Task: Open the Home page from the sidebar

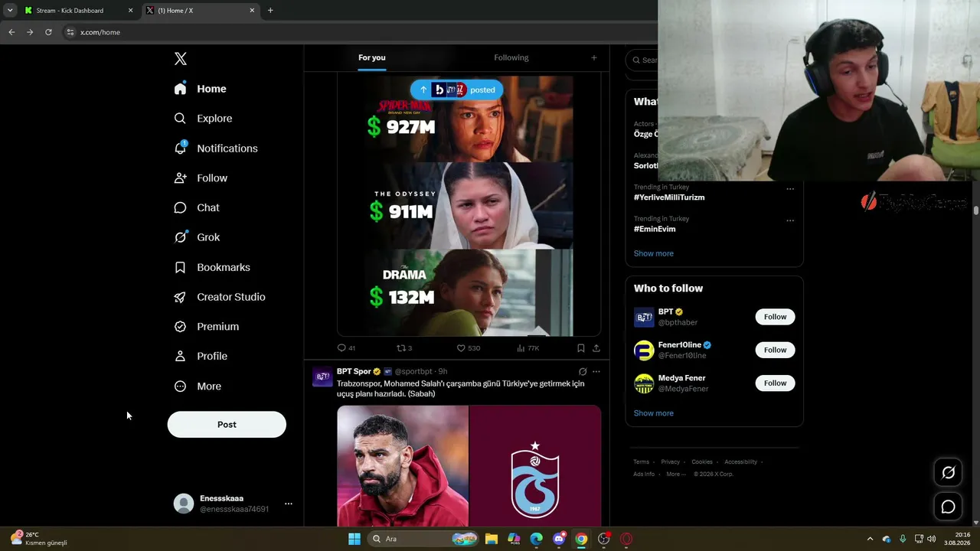Action: point(200,89)
